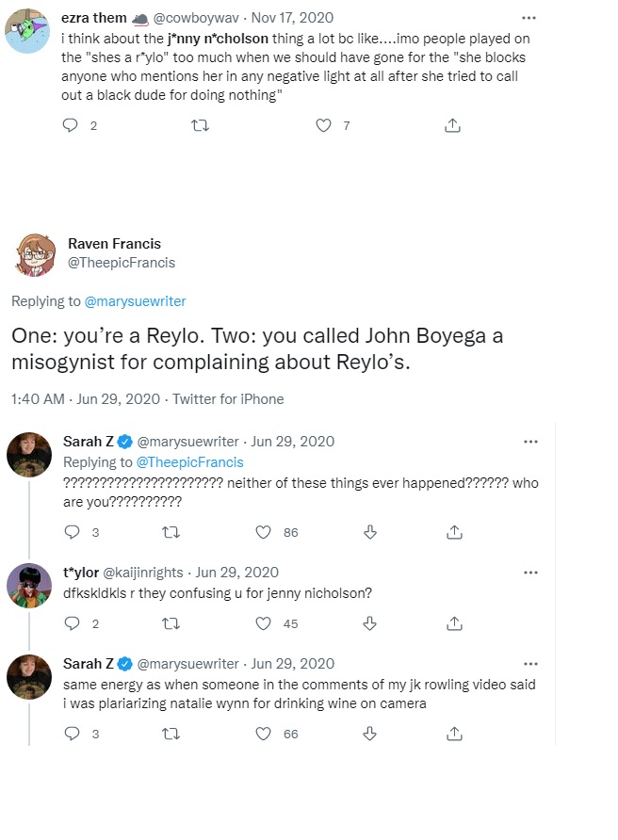Like ezra them's tweet with 7 likes

[x=323, y=125]
